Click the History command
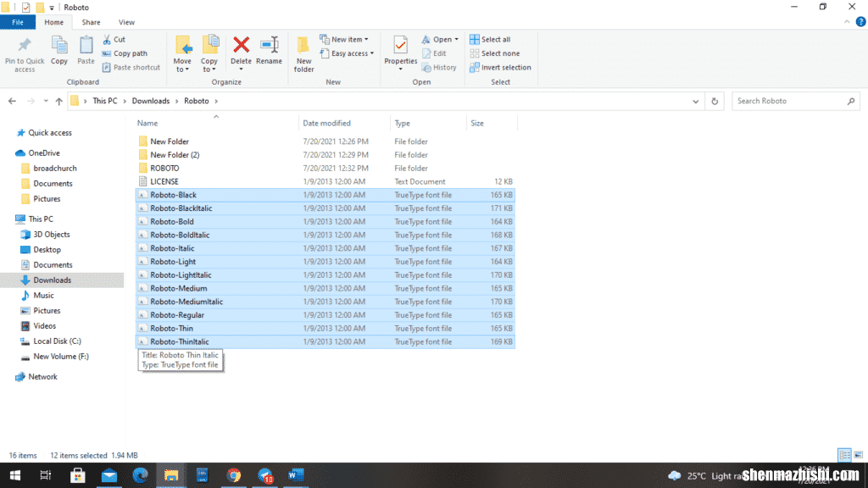 tap(440, 68)
